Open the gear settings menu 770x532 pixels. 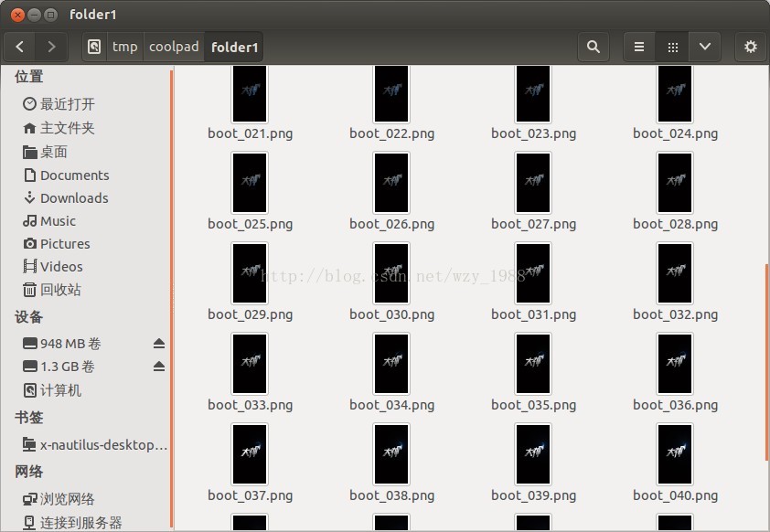coord(751,47)
